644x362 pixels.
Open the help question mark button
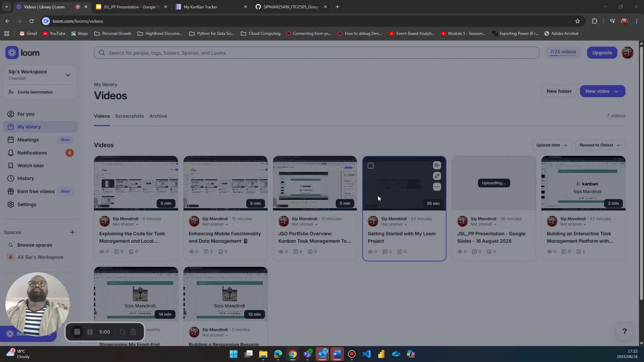[x=624, y=331]
